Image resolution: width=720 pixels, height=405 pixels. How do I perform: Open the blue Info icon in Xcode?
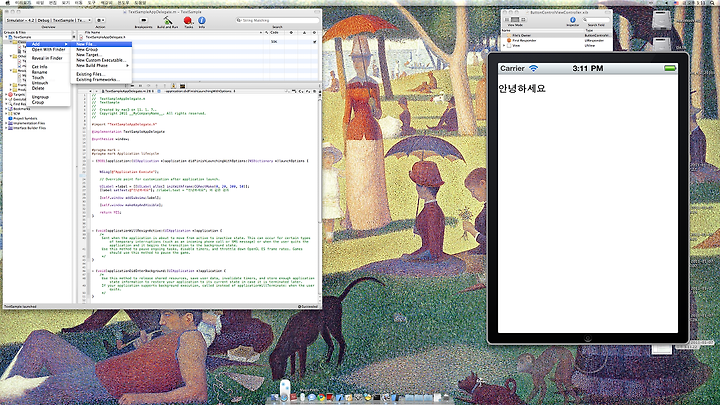pyautogui.click(x=202, y=21)
